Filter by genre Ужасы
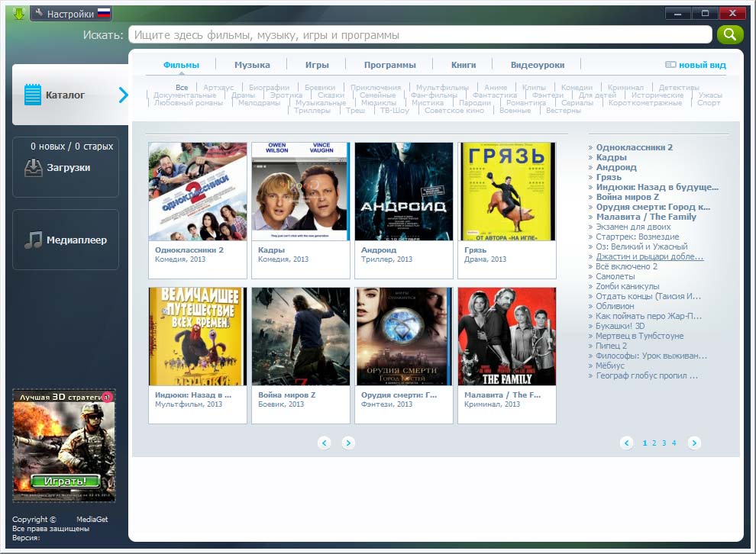Screen dimensions: 756x554 click(x=710, y=95)
